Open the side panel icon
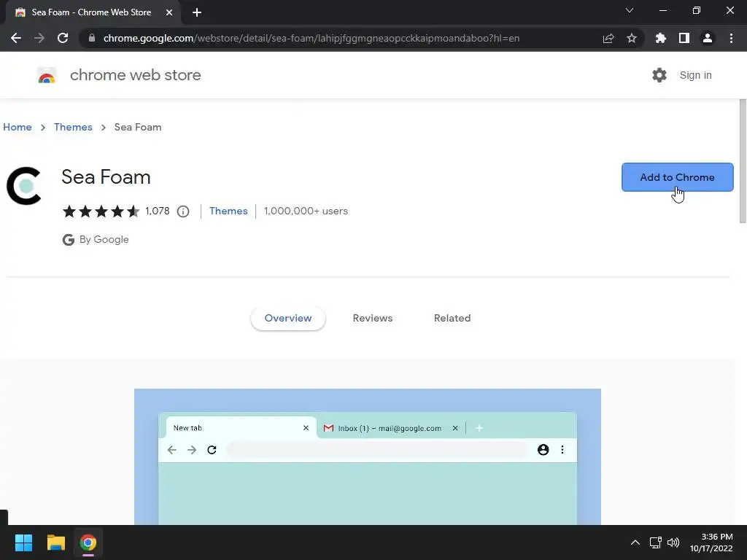The image size is (747, 560). pos(684,38)
